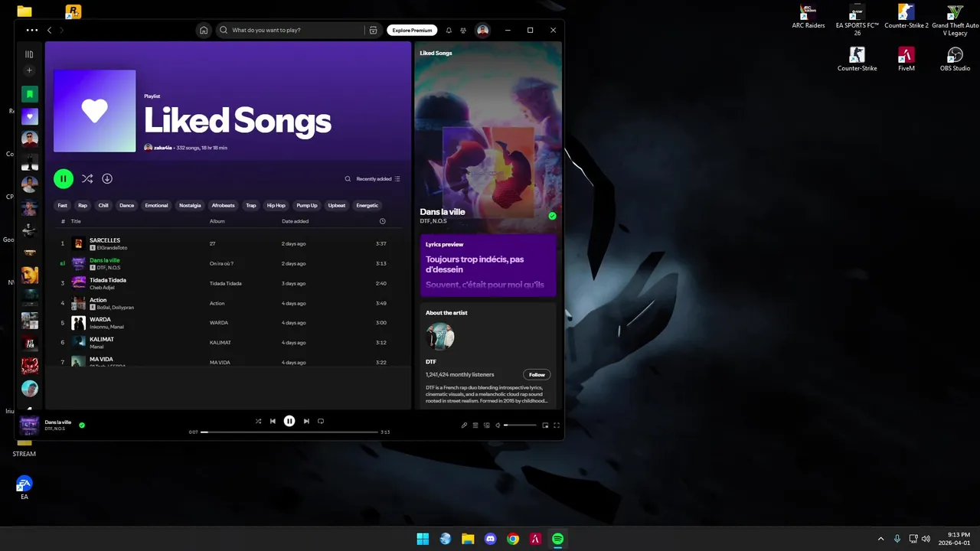Toggle liked checkmark in now playing bar
Image resolution: width=980 pixels, height=551 pixels.
pyautogui.click(x=82, y=425)
